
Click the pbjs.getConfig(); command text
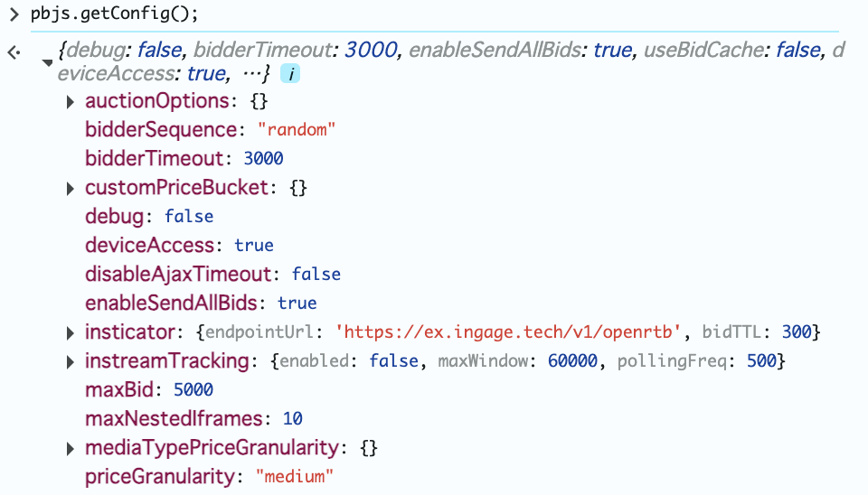click(x=114, y=14)
